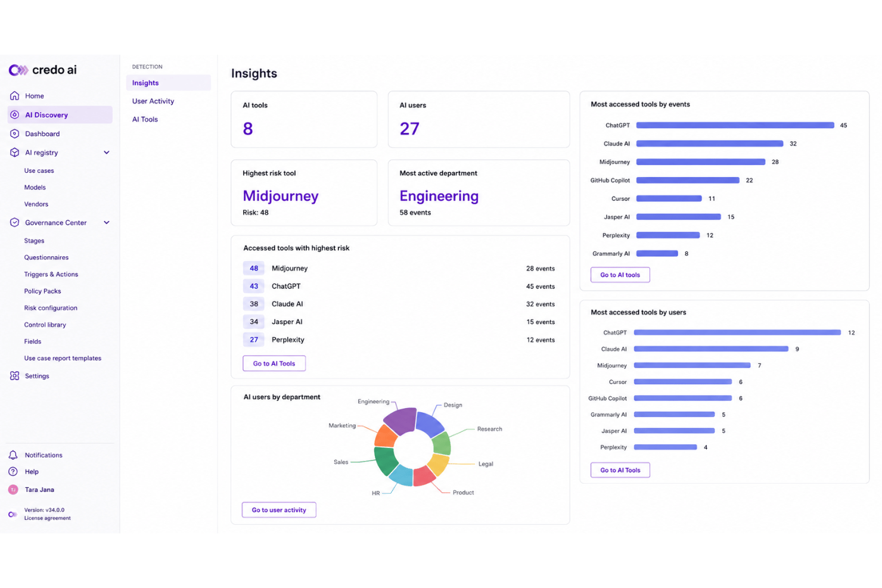
Task: Click Tara Jana's avatar icon
Action: (x=13, y=490)
